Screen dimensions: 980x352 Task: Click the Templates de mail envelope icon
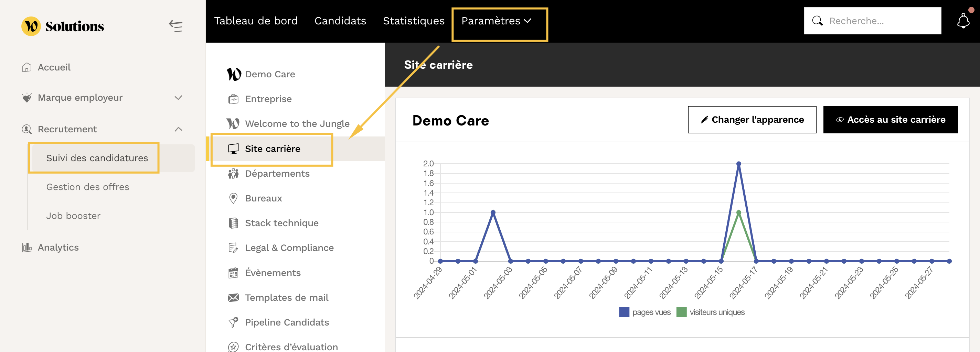click(x=233, y=298)
